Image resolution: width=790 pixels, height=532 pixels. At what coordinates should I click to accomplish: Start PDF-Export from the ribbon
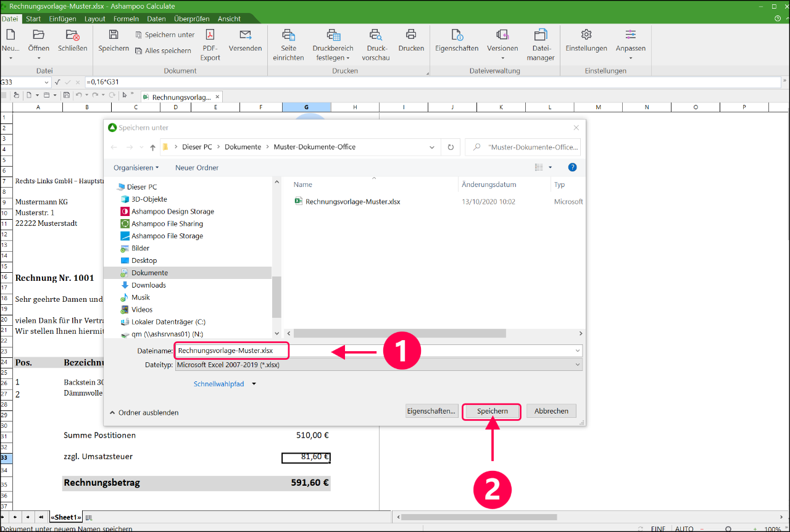(x=210, y=44)
